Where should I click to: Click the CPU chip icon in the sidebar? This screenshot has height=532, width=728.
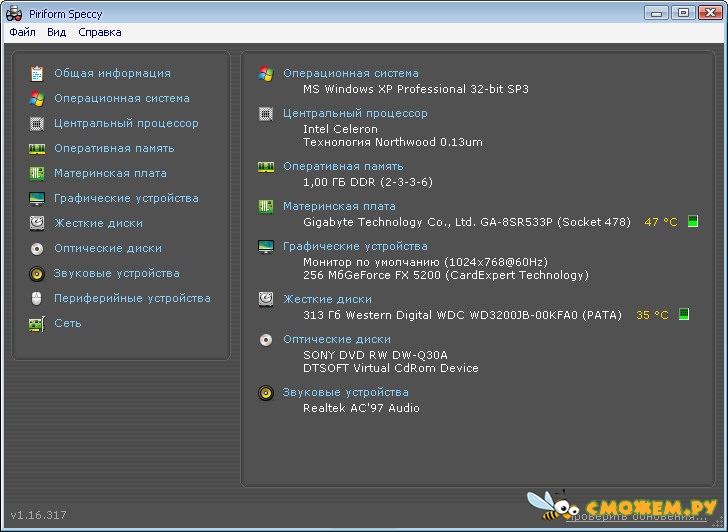(x=37, y=123)
